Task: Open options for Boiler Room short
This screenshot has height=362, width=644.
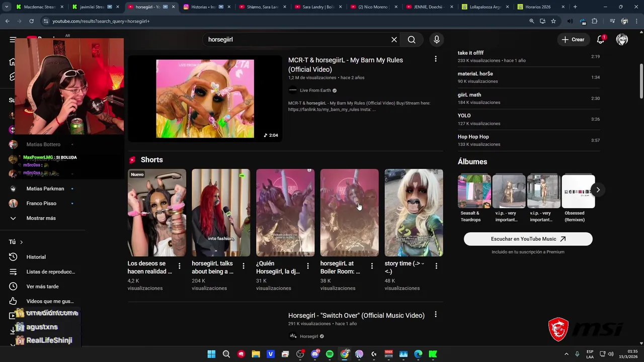Action: [x=372, y=266]
